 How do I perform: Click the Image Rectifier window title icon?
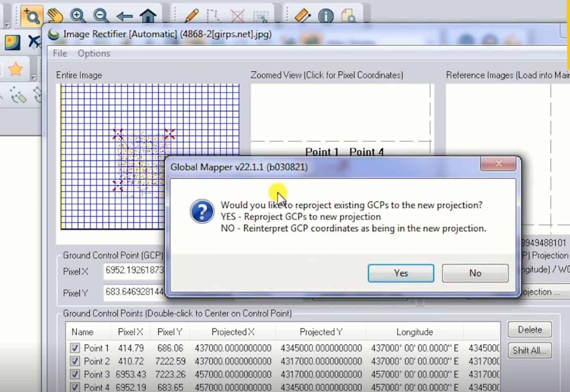[x=53, y=34]
